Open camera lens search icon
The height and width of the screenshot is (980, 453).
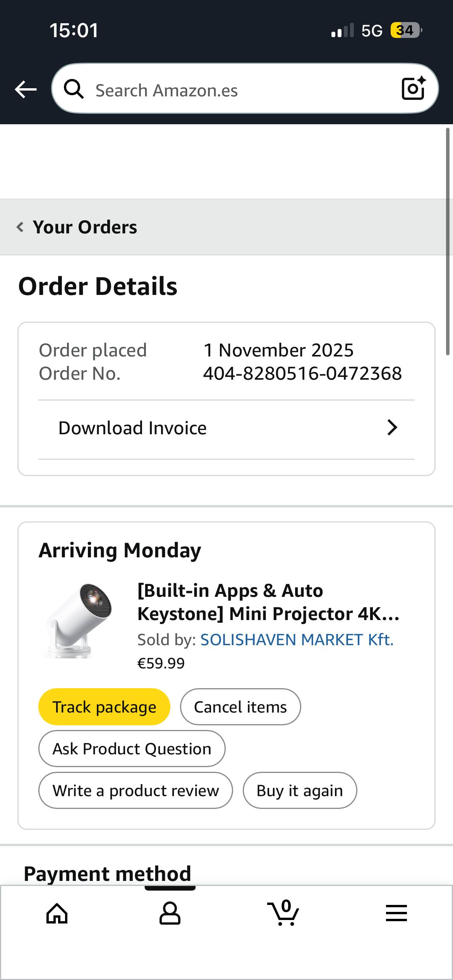(414, 89)
